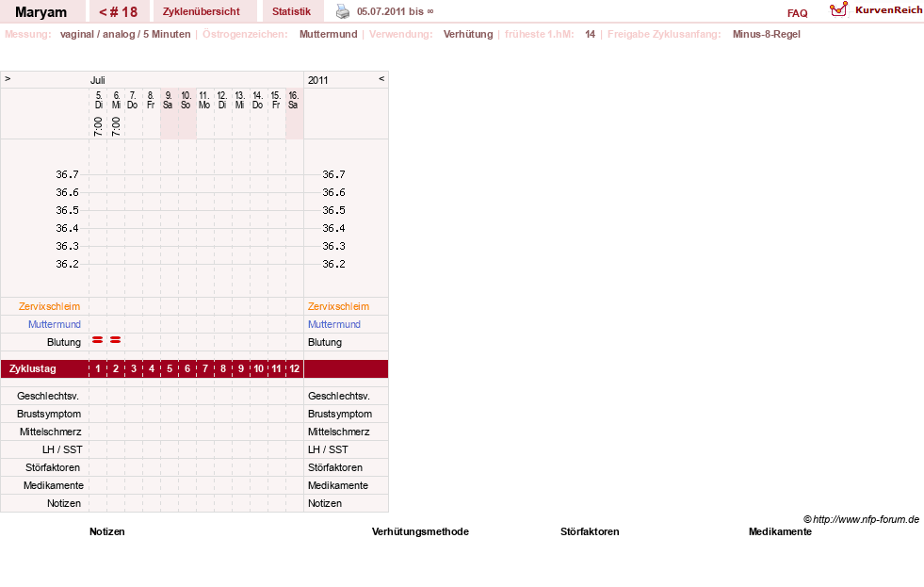The image size is (924, 587).
Task: Click left Notizen row label in chart
Action: pos(64,503)
